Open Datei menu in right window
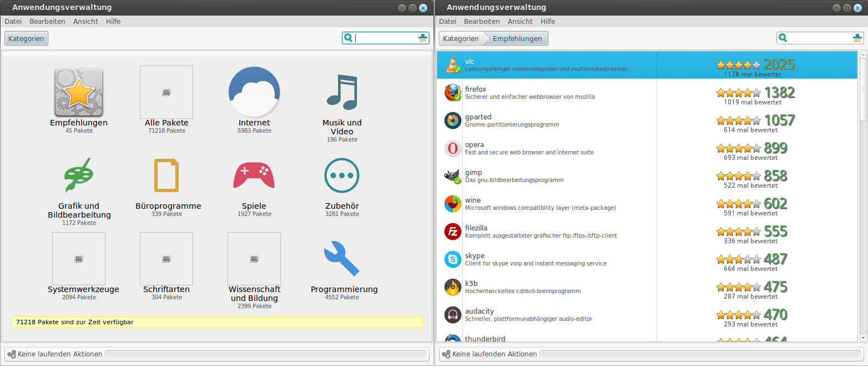 tap(447, 21)
